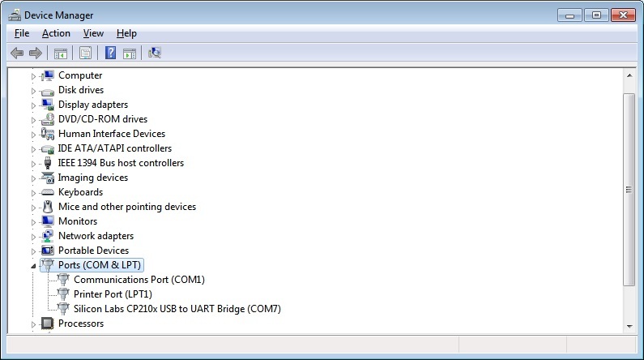
Task: Click the blue Help question mark icon
Action: pyautogui.click(x=110, y=54)
